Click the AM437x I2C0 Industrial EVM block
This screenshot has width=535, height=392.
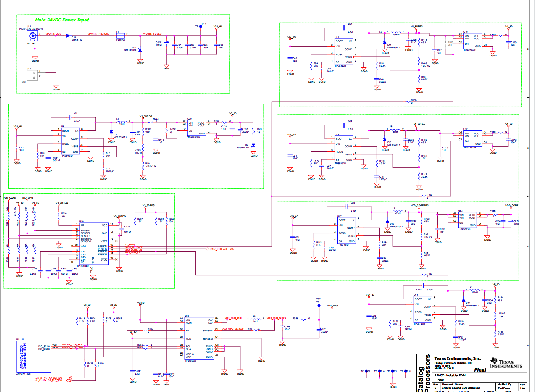pos(33,357)
